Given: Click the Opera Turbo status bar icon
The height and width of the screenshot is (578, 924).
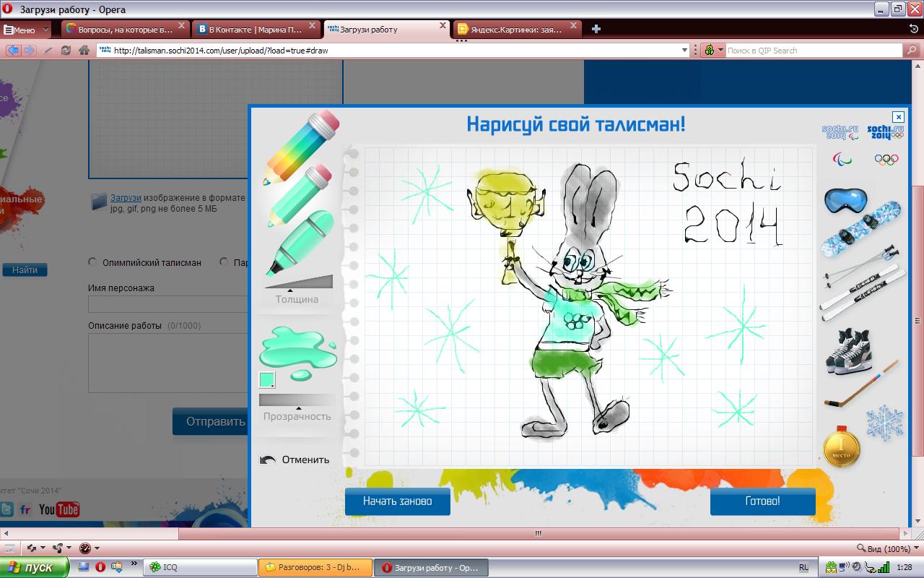Looking at the screenshot, I should [85, 549].
